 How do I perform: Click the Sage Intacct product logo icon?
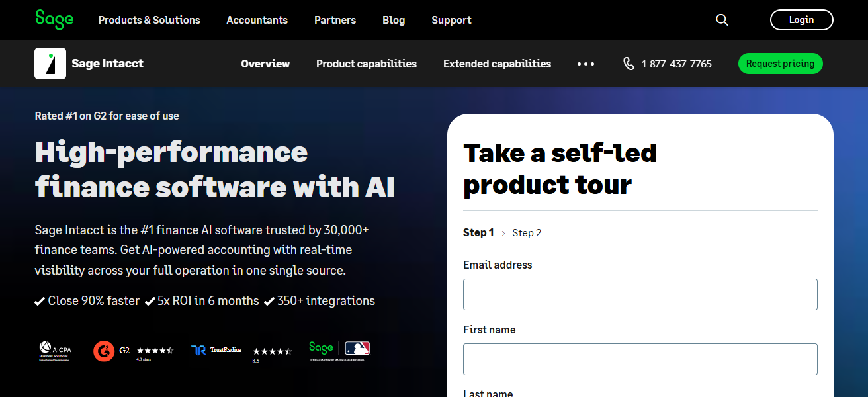pos(50,63)
